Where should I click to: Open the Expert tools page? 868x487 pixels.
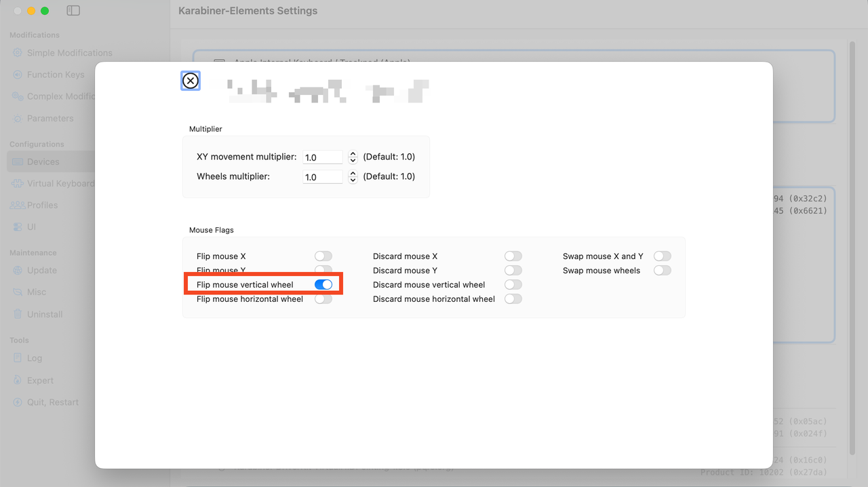tap(40, 381)
